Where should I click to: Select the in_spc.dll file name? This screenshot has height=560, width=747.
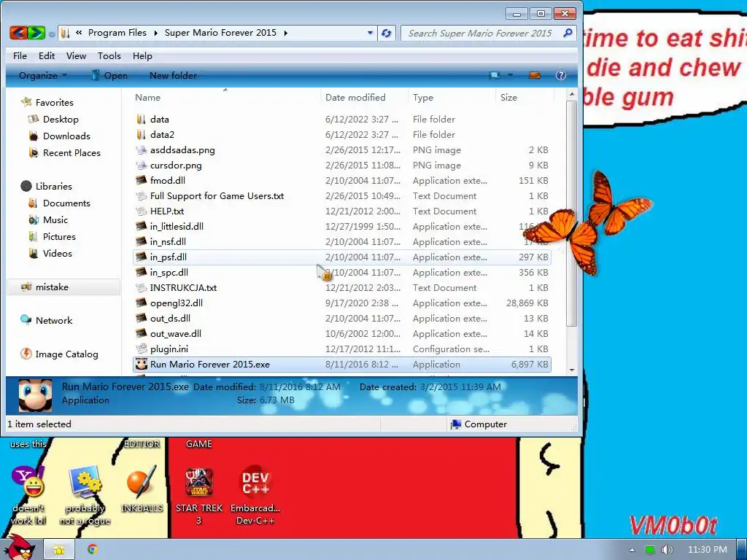click(169, 273)
